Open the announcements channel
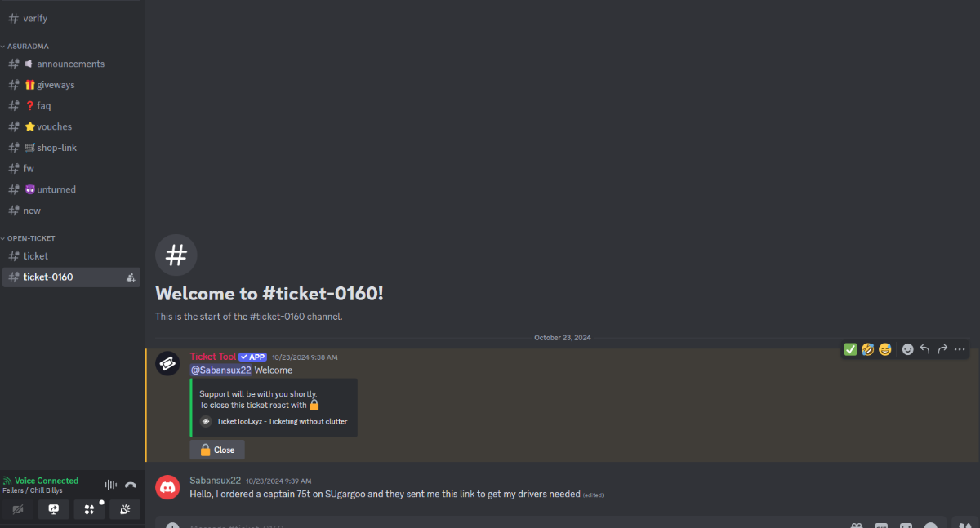This screenshot has width=980, height=528. (x=71, y=64)
